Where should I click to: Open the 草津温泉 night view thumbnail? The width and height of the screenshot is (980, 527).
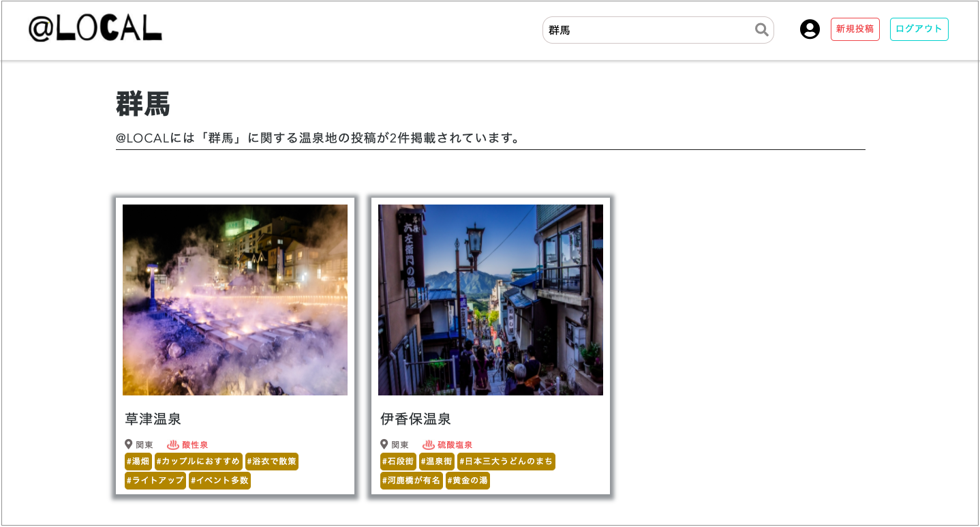[x=234, y=300]
